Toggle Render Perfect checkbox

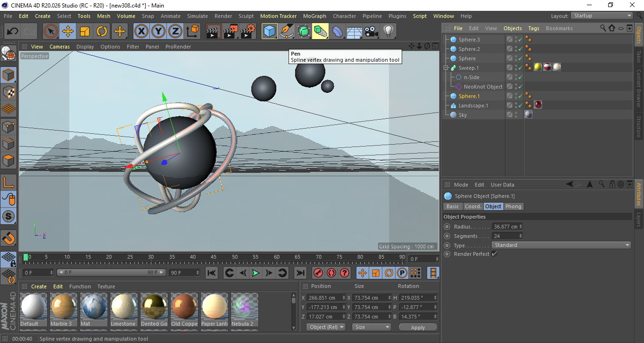tap(494, 254)
